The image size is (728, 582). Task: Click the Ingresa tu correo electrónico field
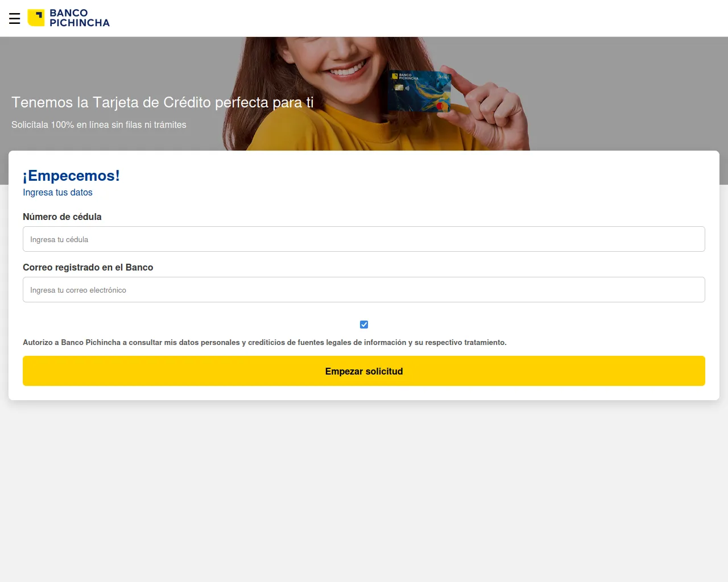(363, 289)
